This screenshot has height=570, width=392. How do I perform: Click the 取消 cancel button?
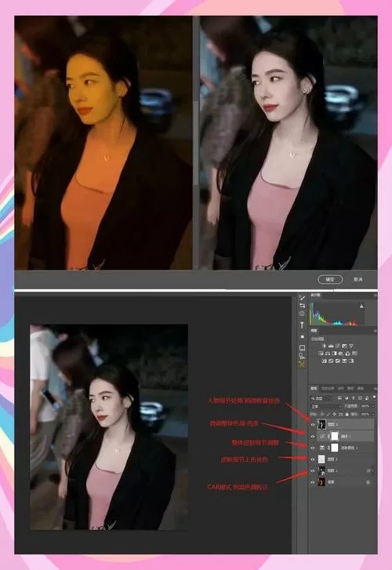pos(358,279)
